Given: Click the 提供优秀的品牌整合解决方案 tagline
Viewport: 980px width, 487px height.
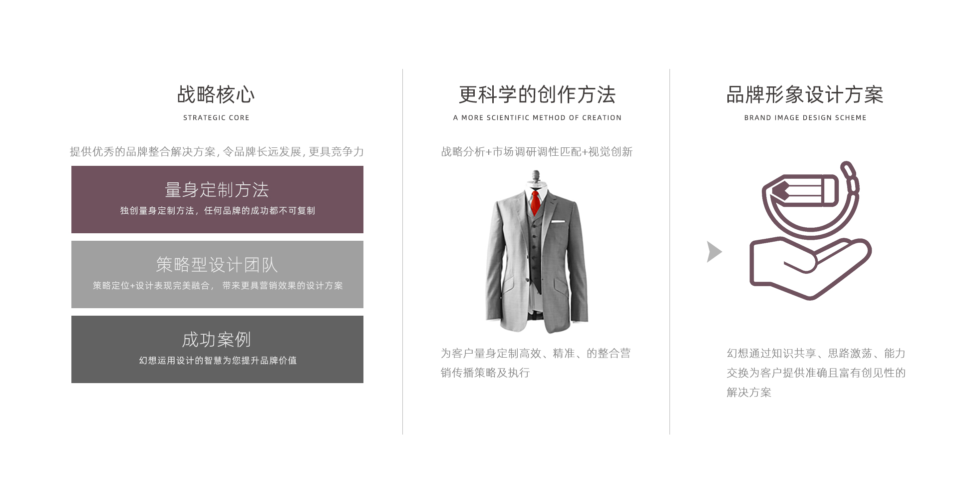Looking at the screenshot, I should 217,151.
